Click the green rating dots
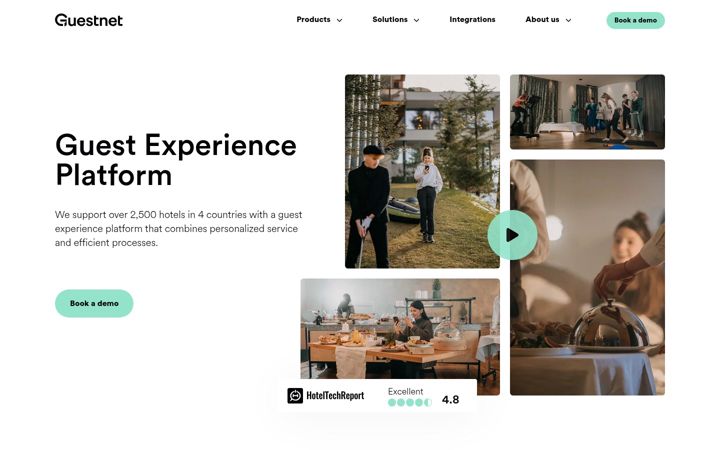 pos(410,403)
